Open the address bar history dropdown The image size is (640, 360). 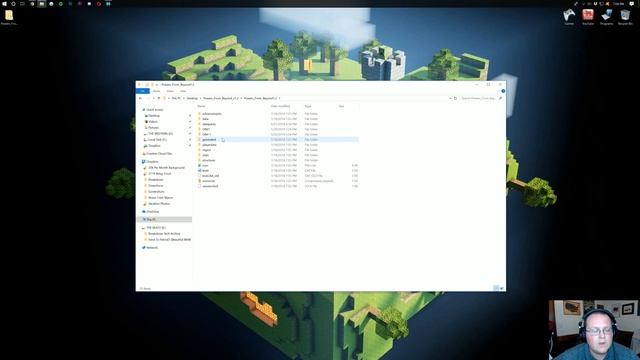(x=450, y=98)
